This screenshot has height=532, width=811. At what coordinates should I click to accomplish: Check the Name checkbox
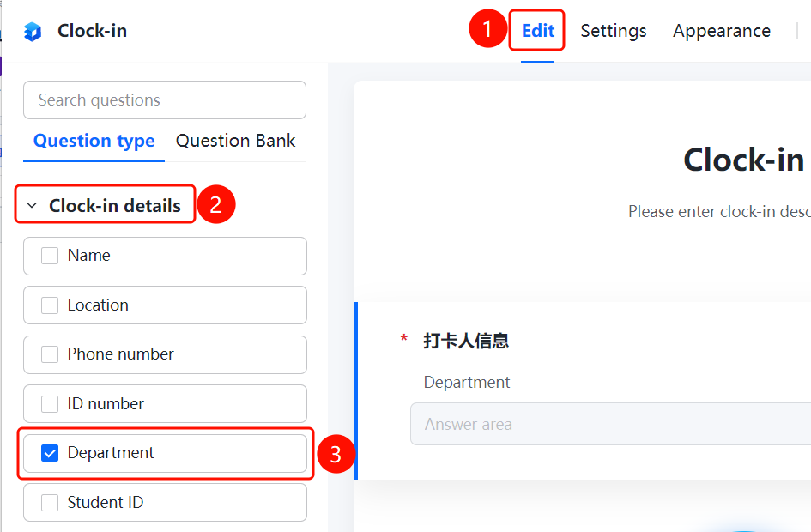pos(50,256)
